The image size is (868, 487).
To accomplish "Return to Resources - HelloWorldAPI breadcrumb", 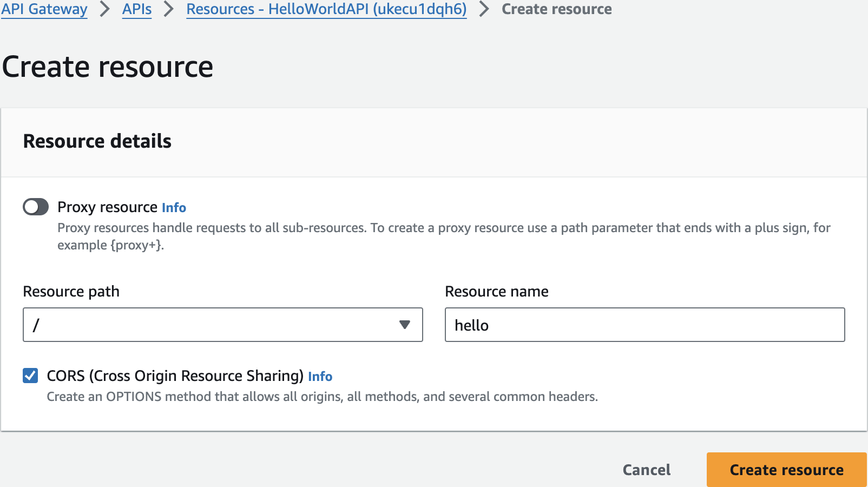I will [326, 9].
